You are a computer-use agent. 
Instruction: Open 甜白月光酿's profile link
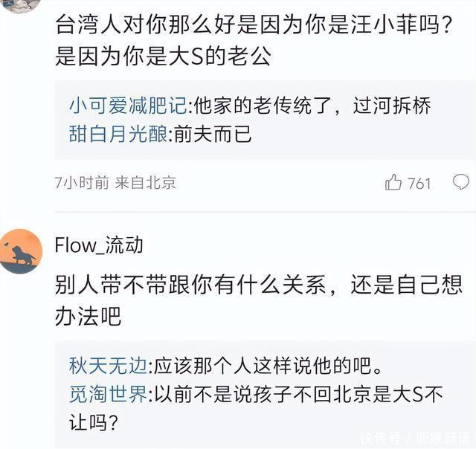[x=119, y=135]
